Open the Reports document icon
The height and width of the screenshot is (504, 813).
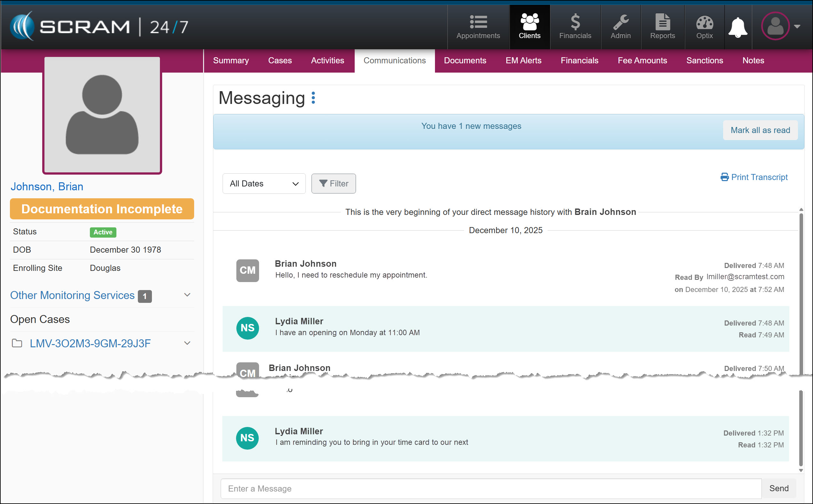click(x=662, y=22)
